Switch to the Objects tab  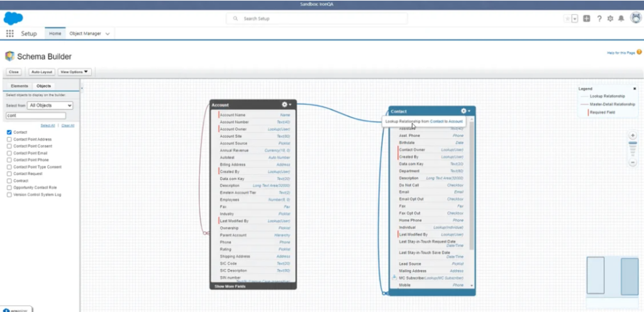pos(43,86)
